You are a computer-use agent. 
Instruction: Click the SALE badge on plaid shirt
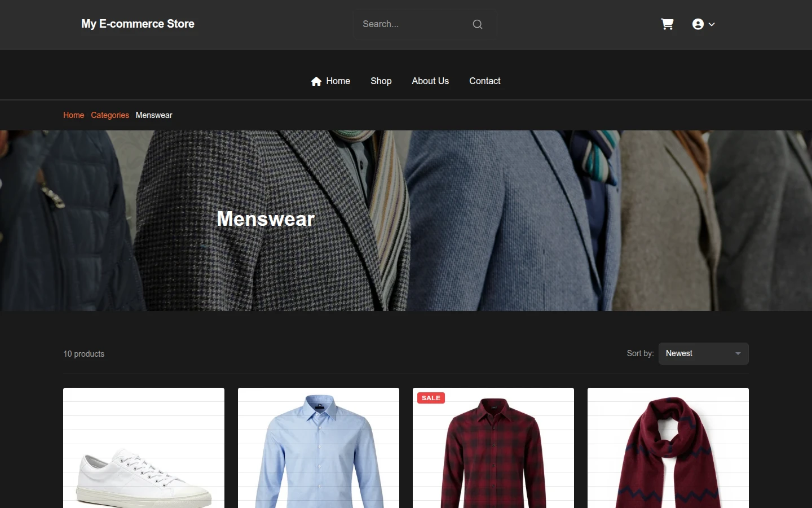click(x=431, y=398)
